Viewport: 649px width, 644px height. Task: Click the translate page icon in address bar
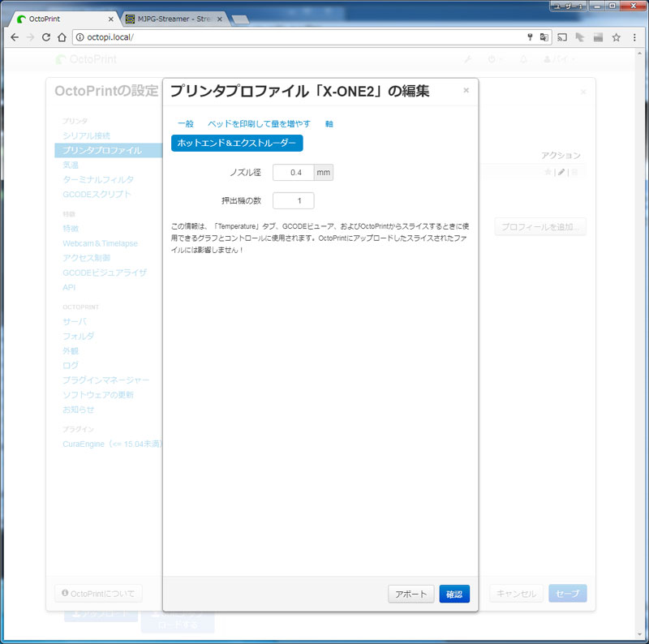(544, 37)
